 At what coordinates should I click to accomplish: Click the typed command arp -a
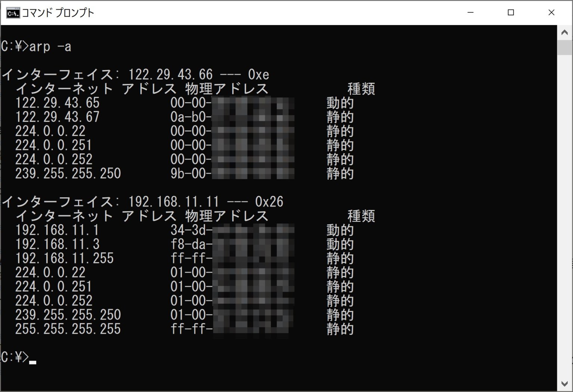tap(50, 47)
